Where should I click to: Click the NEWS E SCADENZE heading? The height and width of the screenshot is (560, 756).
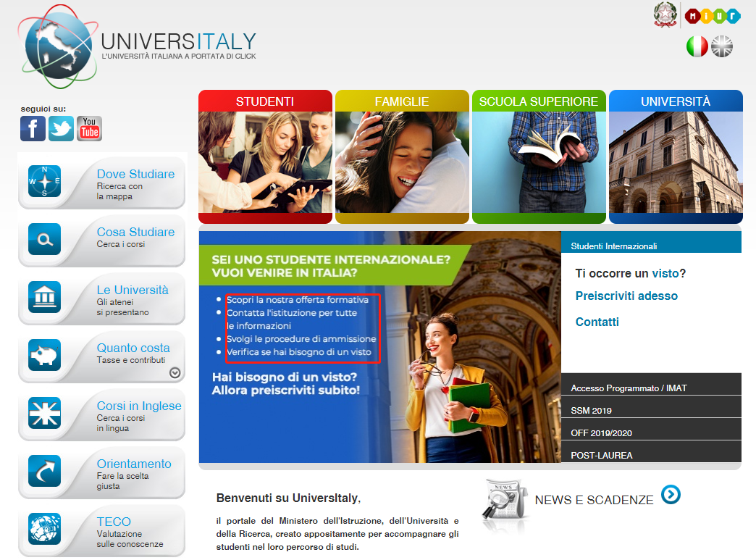(x=594, y=500)
